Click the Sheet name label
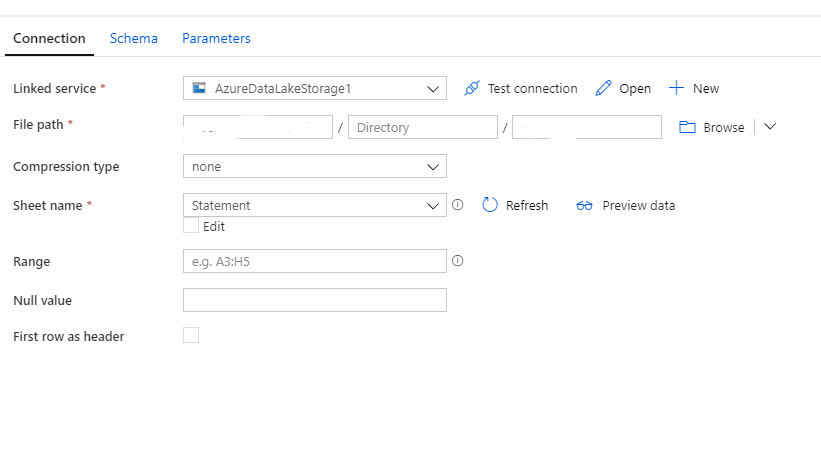Image resolution: width=821 pixels, height=449 pixels. [48, 205]
